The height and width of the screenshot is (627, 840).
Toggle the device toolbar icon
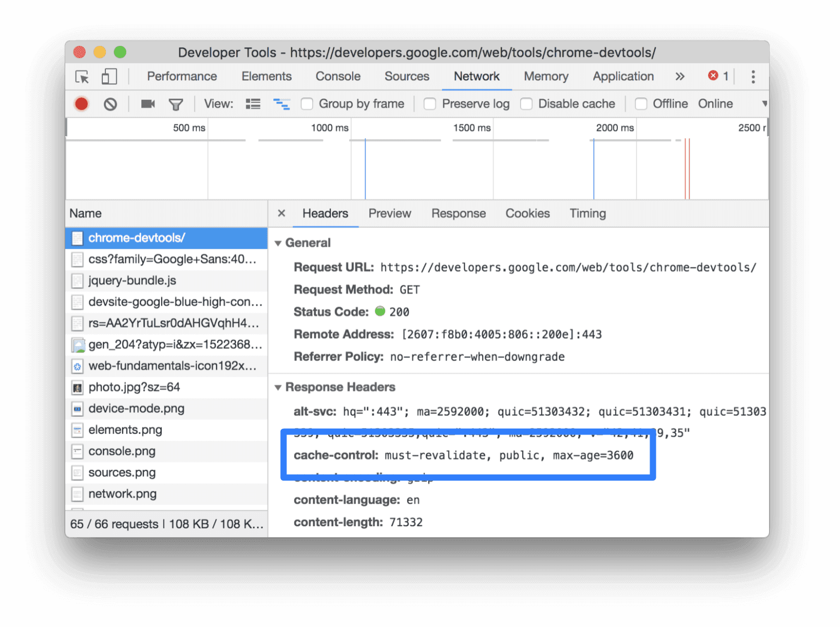(109, 77)
